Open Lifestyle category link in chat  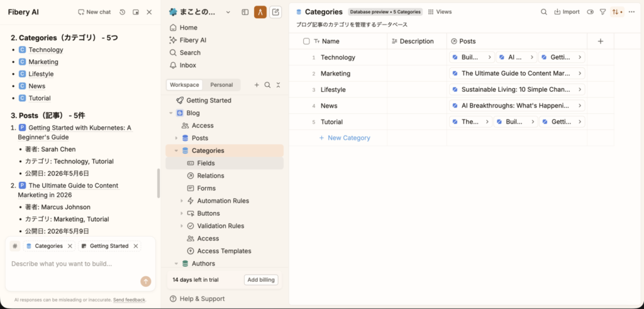[x=41, y=74]
